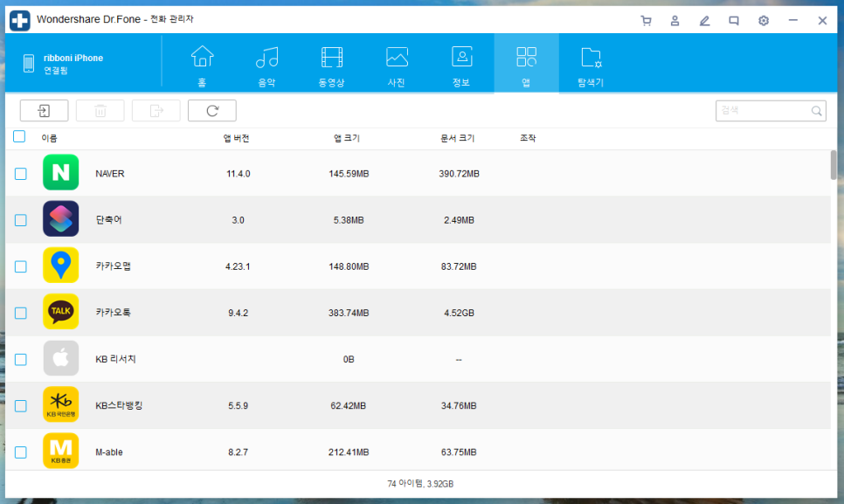The width and height of the screenshot is (844, 504).
Task: Click the 145.59MB app size cell
Action: point(349,174)
